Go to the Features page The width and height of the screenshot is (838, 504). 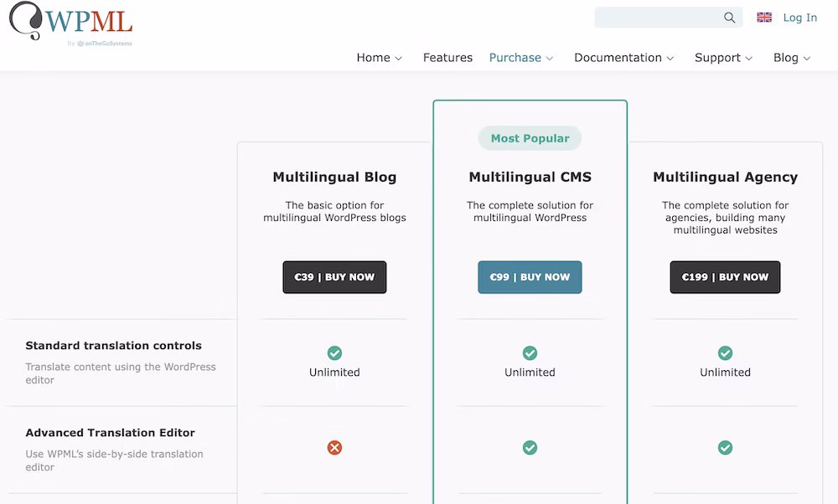[447, 58]
